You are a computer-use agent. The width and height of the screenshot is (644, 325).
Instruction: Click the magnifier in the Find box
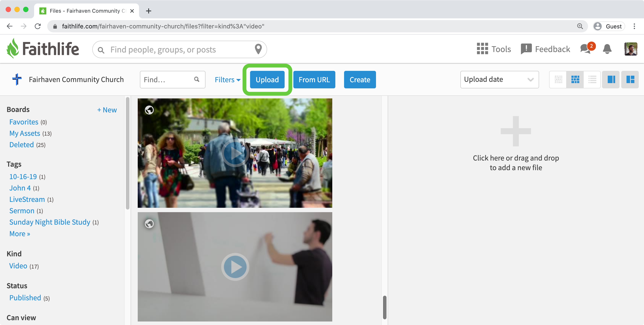point(197,79)
